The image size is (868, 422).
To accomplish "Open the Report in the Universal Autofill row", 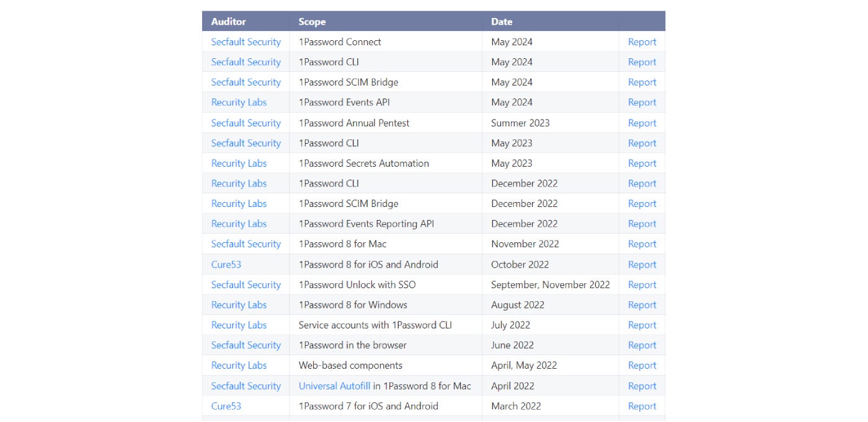I will click(642, 385).
